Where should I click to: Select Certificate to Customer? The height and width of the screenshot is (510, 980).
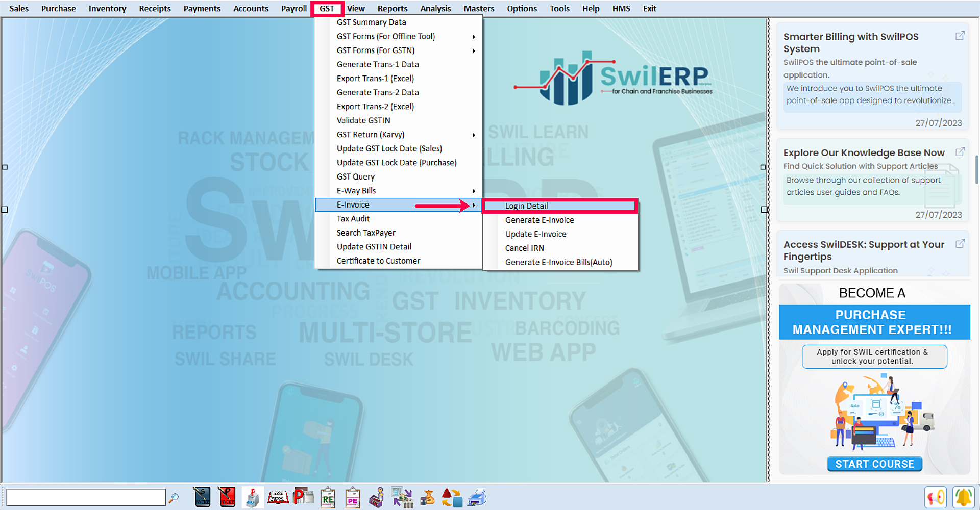pyautogui.click(x=399, y=261)
